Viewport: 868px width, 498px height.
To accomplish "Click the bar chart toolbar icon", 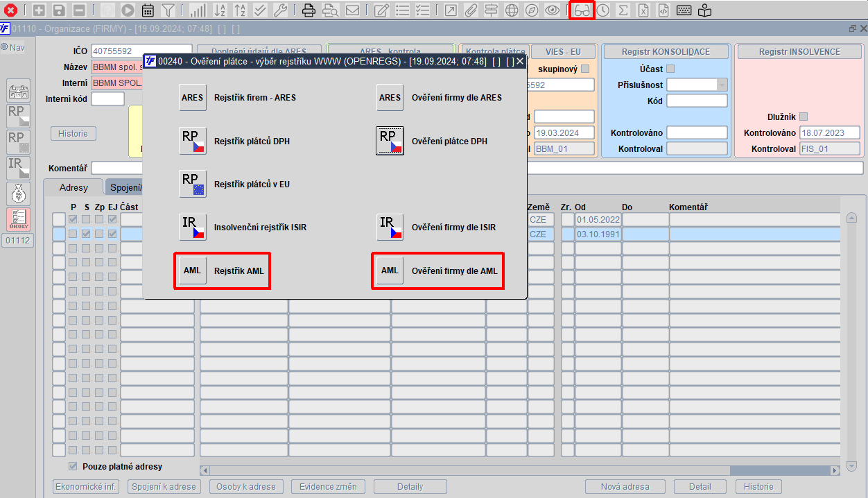I will click(x=198, y=10).
